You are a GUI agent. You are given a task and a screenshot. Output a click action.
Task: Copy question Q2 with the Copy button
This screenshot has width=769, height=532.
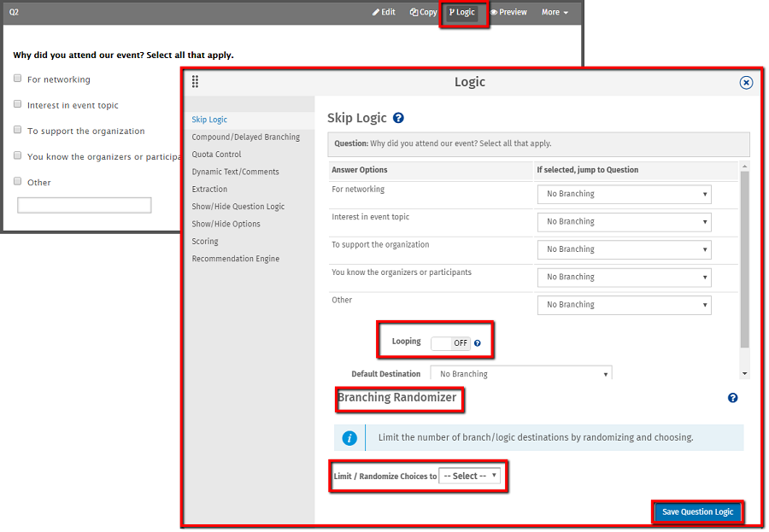coord(423,12)
